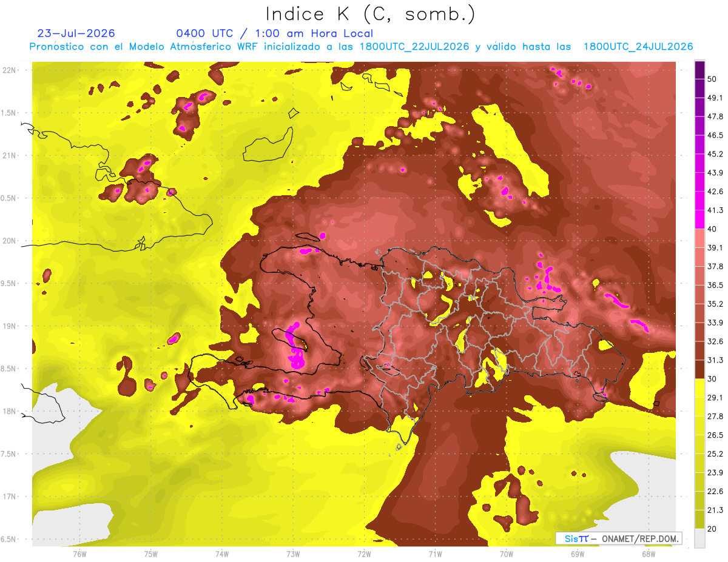
Task: Click the legend value "47.8"
Action: tap(715, 116)
